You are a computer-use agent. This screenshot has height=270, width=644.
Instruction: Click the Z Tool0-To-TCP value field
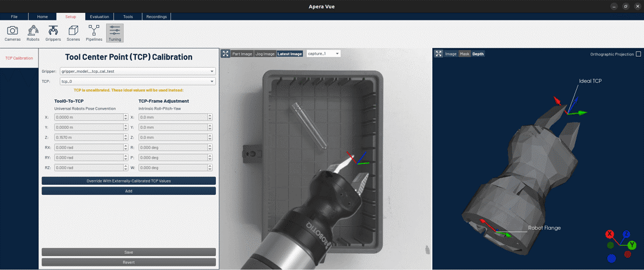pos(87,137)
